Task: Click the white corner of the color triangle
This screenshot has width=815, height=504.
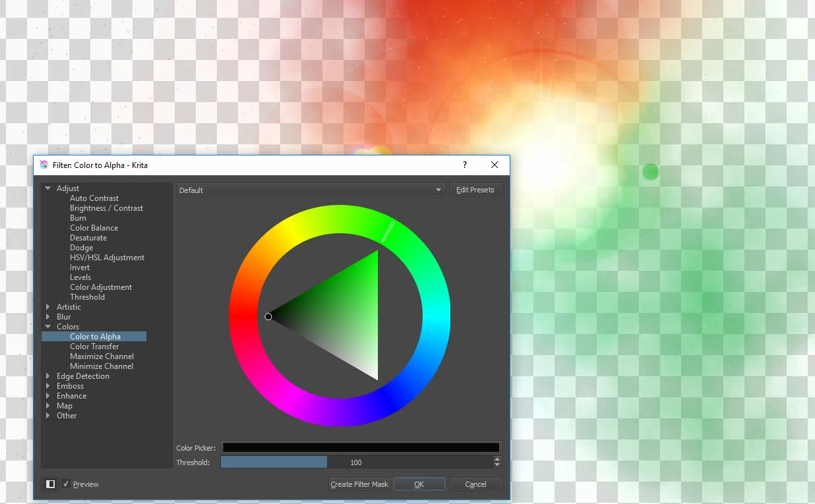Action: click(376, 377)
